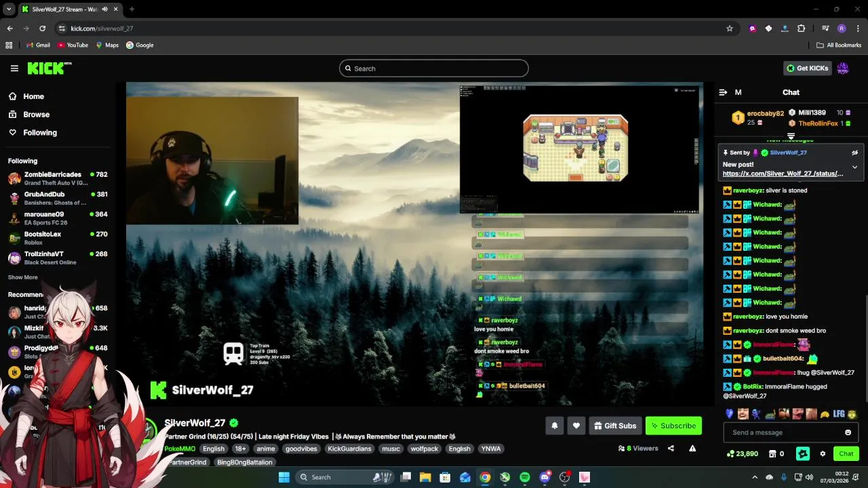Open the pinned x.com post link
This screenshot has height=488, width=868.
pos(783,174)
